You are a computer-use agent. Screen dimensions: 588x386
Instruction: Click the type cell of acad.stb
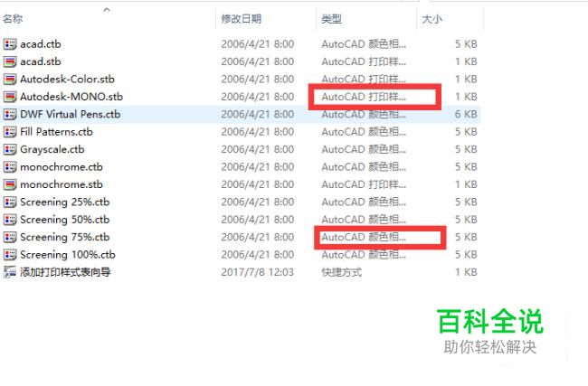coord(364,61)
